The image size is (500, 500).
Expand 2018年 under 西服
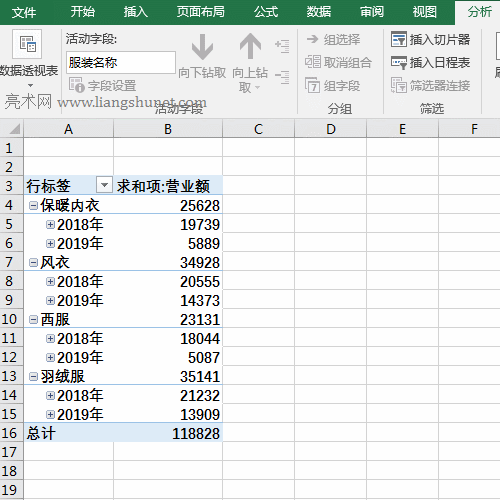pyautogui.click(x=50, y=339)
